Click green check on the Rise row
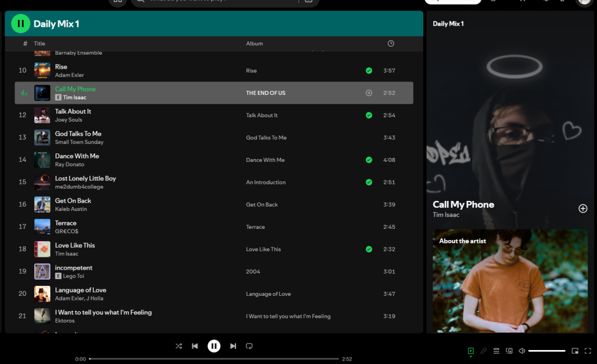The height and width of the screenshot is (364, 597). (369, 70)
